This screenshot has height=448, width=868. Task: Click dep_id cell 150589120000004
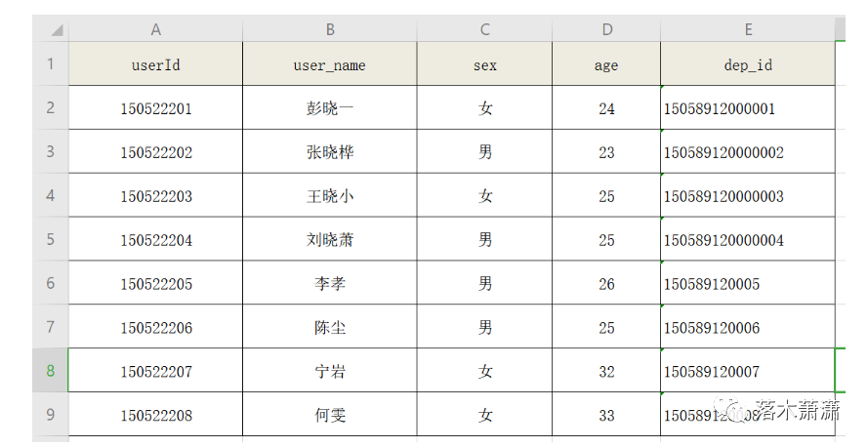coord(748,239)
